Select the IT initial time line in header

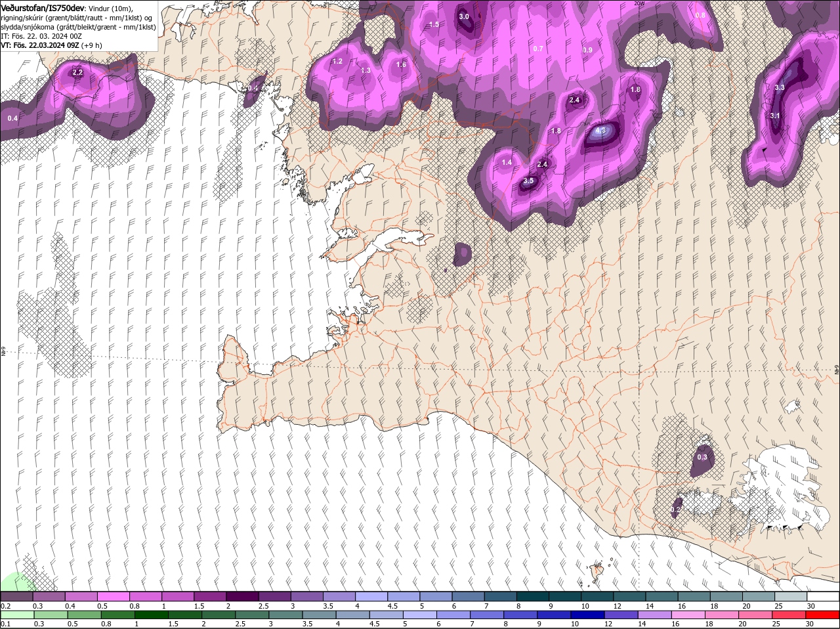click(x=41, y=36)
